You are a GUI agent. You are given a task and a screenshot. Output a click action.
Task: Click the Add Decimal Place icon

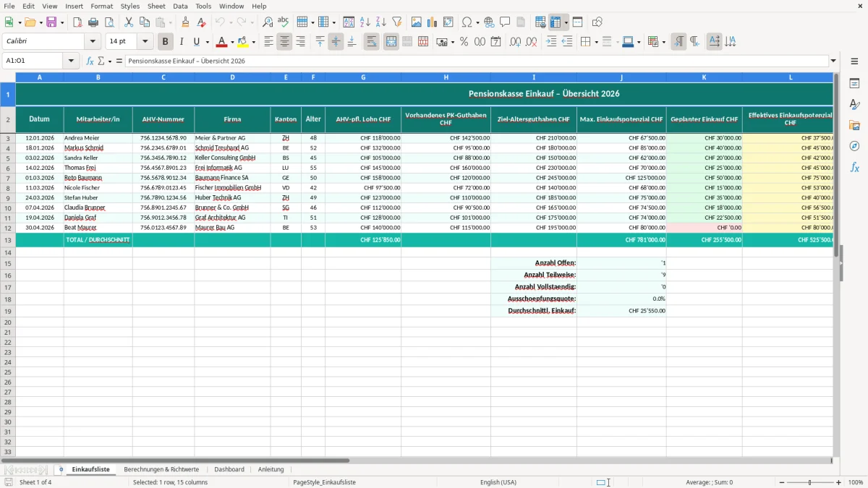tap(515, 42)
